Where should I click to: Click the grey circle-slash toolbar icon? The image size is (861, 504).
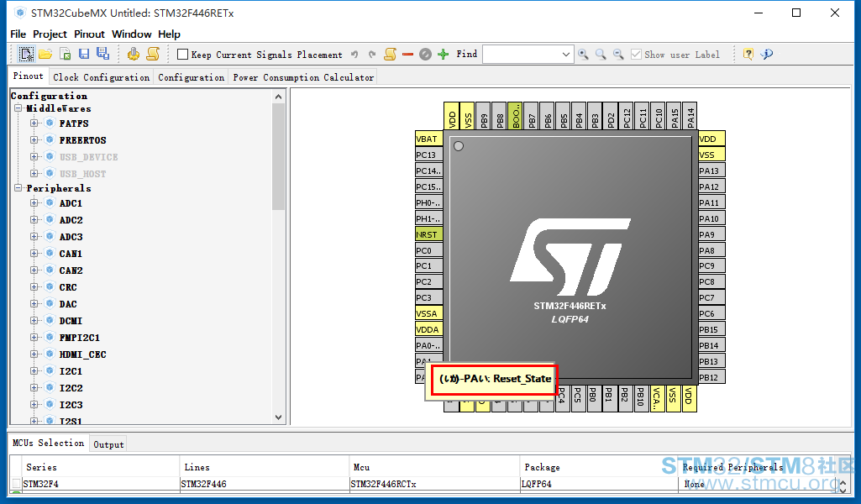tap(425, 55)
